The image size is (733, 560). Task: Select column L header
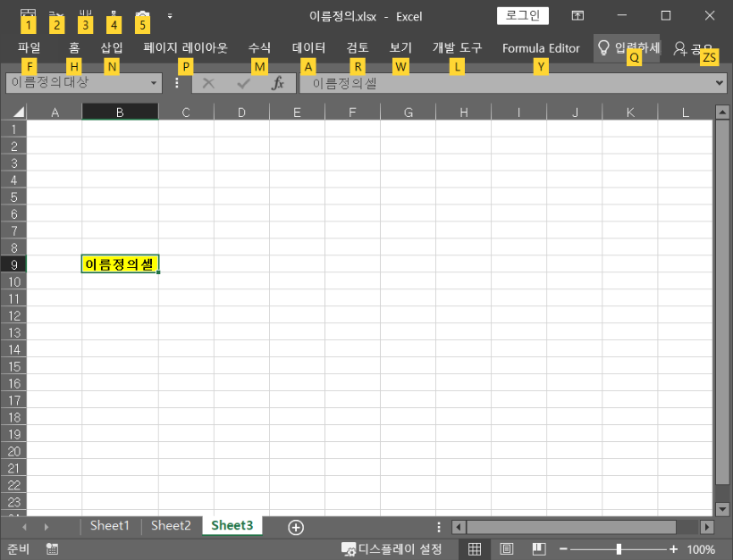coord(686,113)
